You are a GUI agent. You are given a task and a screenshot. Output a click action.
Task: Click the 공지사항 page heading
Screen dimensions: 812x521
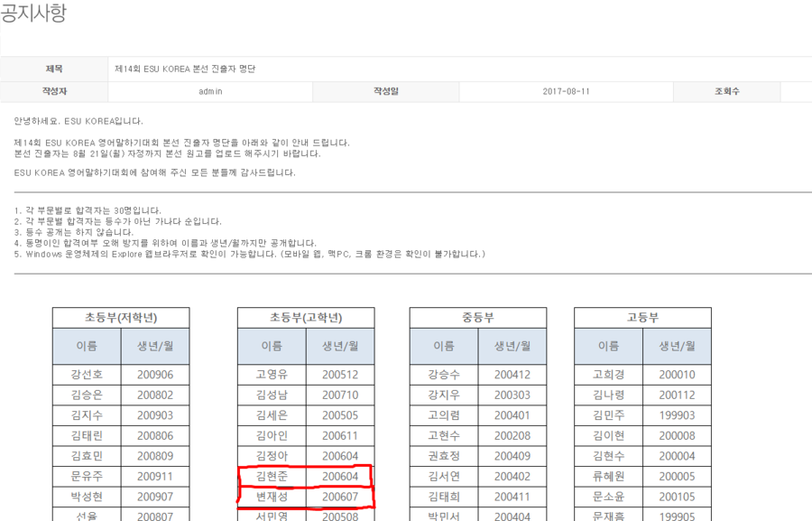click(32, 14)
